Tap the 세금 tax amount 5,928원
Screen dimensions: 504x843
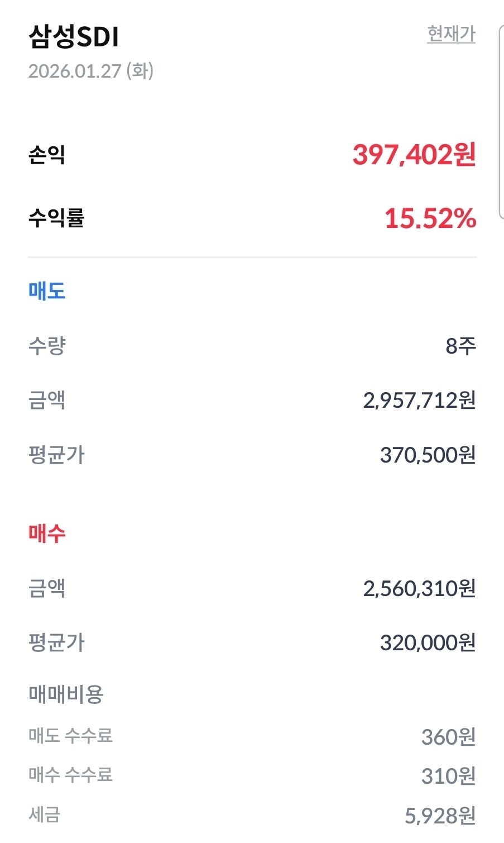(440, 816)
